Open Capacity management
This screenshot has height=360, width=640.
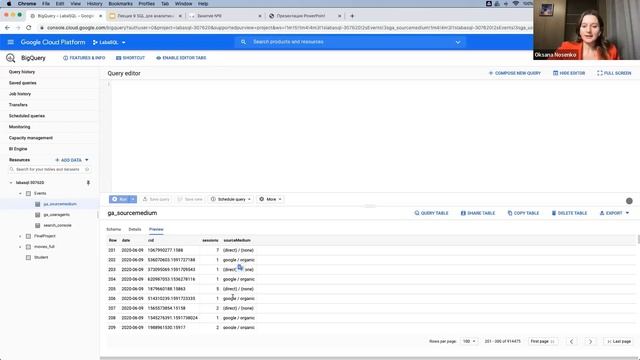pos(31,138)
